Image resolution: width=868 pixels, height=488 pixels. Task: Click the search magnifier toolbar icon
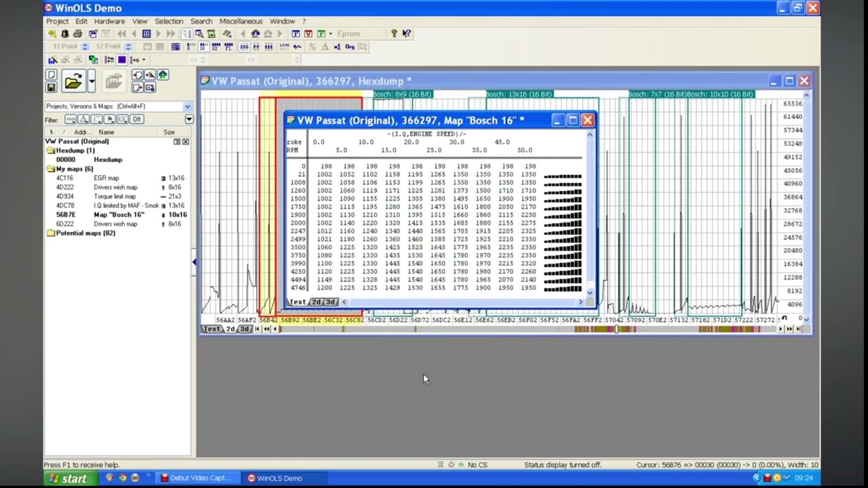199,34
